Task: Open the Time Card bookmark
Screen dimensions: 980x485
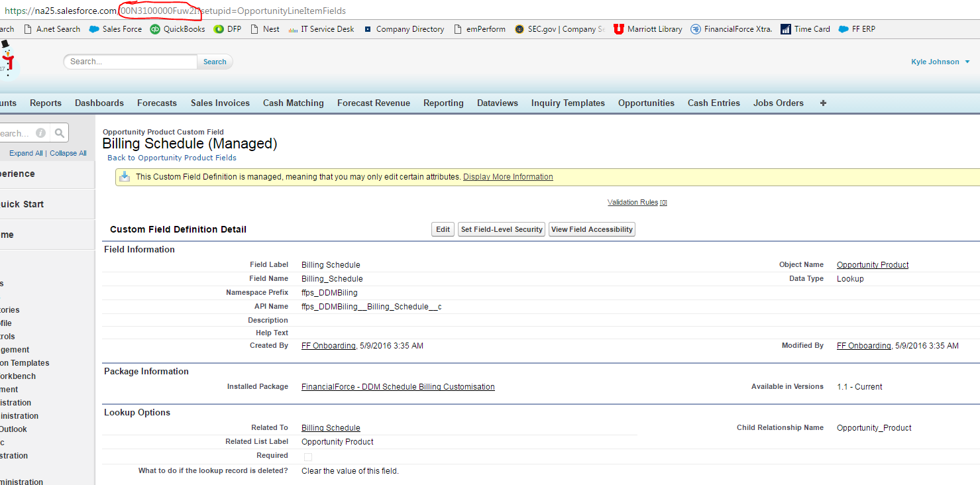Action: click(812, 29)
